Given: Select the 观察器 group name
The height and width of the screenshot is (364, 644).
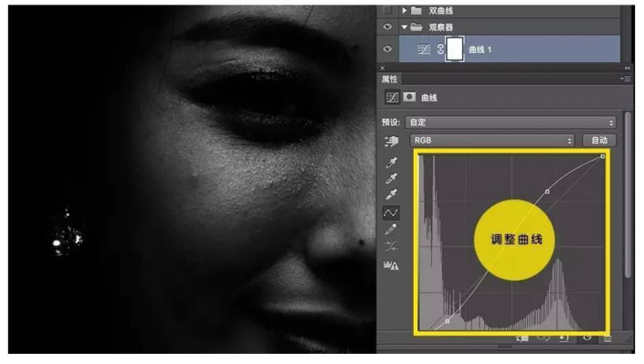Looking at the screenshot, I should [x=440, y=27].
